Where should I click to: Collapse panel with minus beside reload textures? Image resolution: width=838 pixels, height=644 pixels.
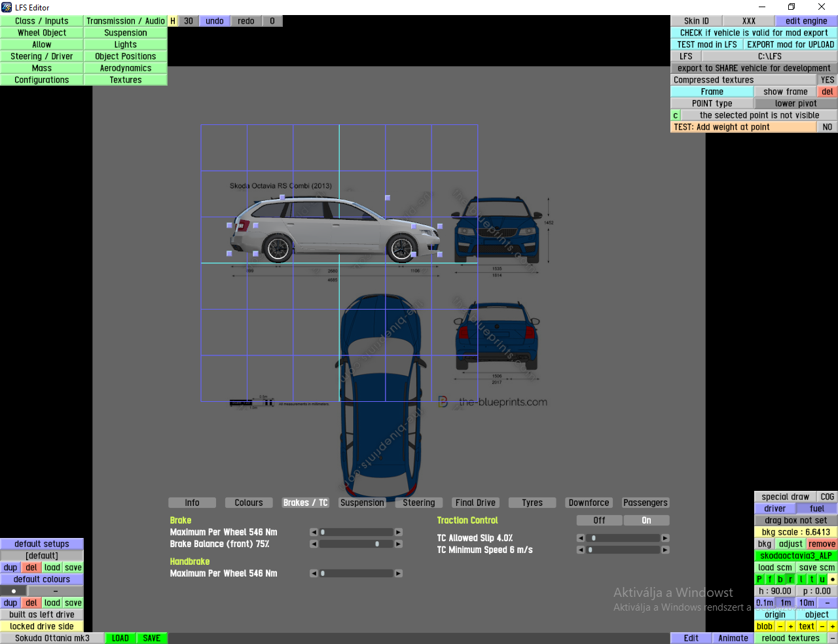[x=833, y=638]
